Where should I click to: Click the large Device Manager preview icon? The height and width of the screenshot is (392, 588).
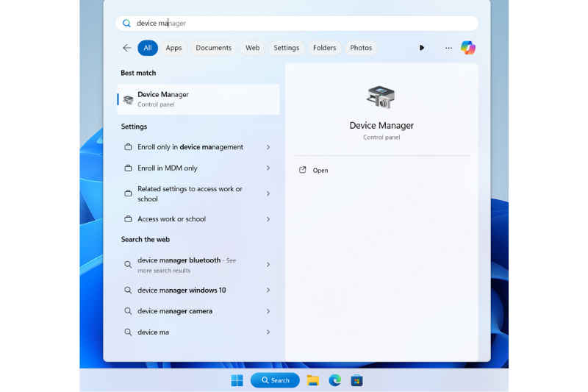tap(381, 97)
